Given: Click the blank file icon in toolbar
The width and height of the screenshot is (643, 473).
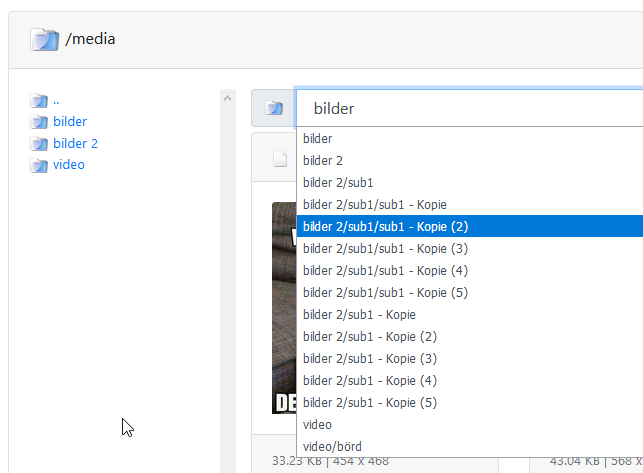Looking at the screenshot, I should [280, 159].
